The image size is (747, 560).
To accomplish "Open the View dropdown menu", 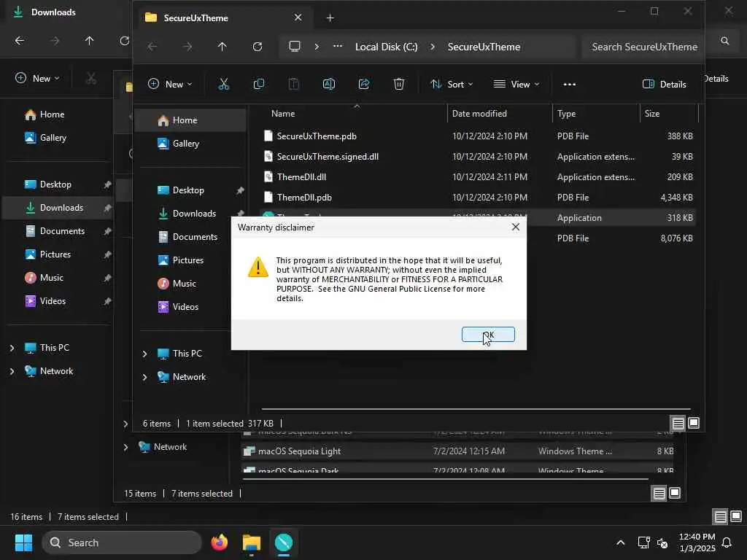I will point(516,85).
